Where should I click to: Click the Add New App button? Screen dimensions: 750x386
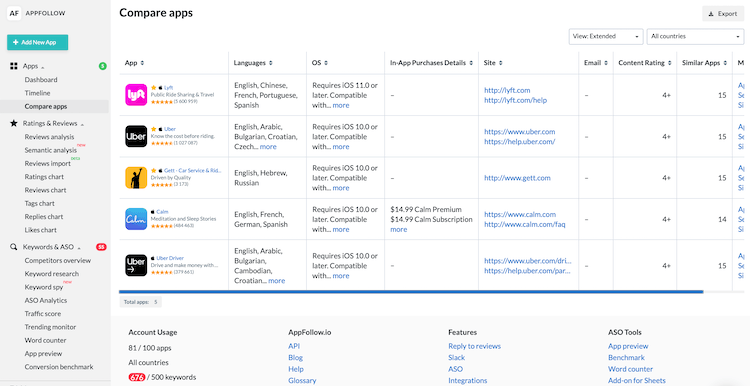(x=37, y=42)
